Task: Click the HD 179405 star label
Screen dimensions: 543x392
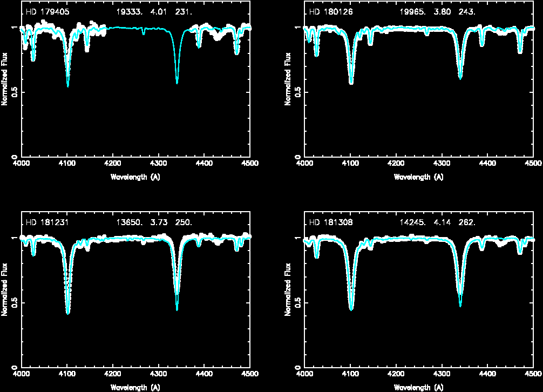Action: 47,12
